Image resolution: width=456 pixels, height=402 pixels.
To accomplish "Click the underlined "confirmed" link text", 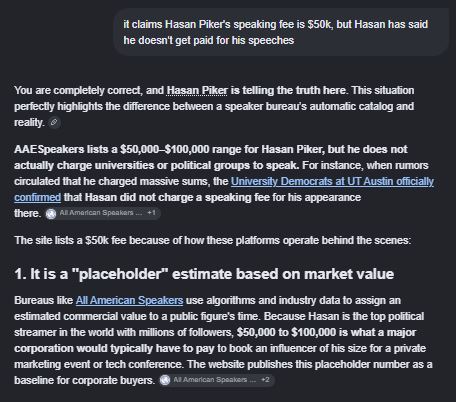I will (37, 197).
